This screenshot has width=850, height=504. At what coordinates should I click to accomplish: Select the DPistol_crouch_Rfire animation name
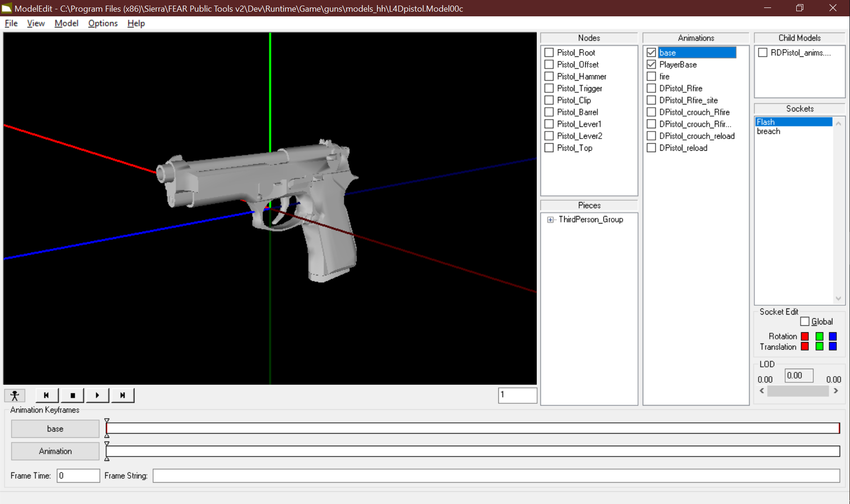point(694,112)
